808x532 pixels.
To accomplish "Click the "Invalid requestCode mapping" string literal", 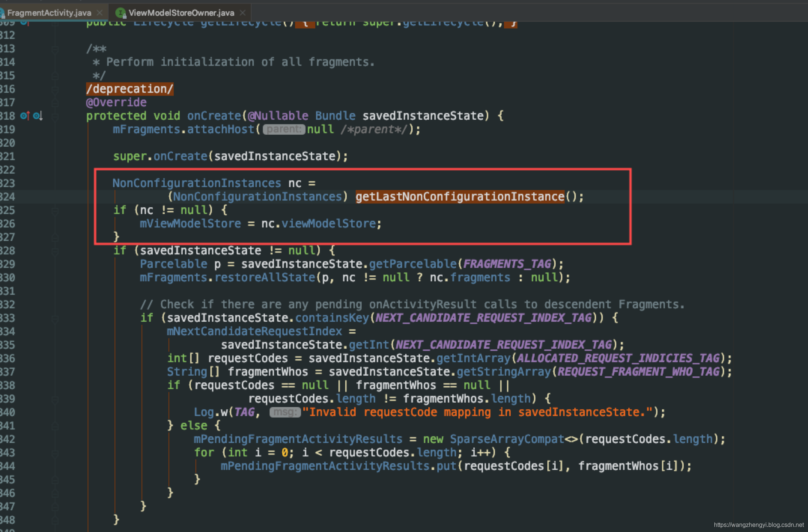I will 477,412.
